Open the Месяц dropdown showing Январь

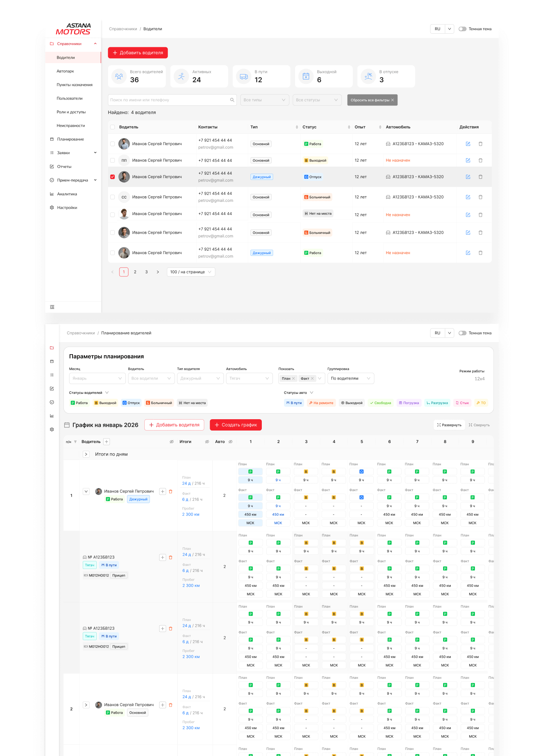[97, 378]
